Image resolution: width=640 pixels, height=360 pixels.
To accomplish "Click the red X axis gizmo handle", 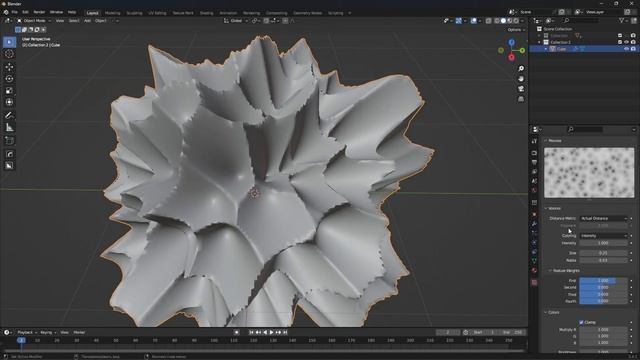I will pyautogui.click(x=511, y=57).
